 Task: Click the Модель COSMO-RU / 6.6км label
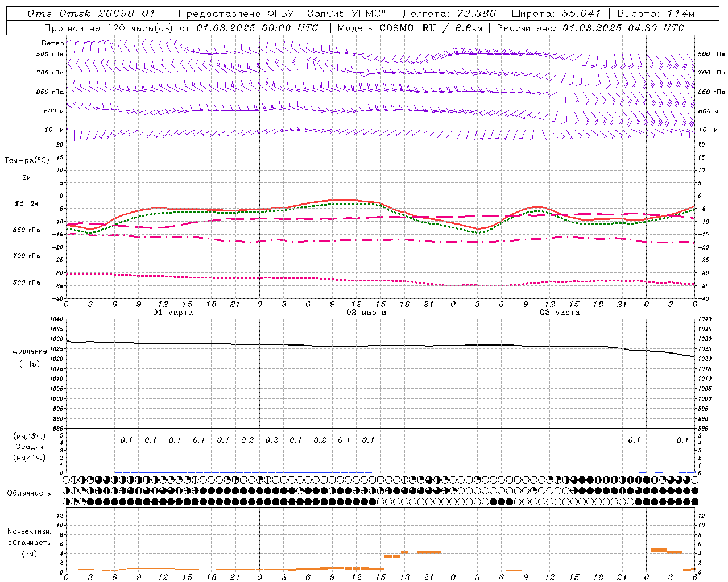[410, 28]
